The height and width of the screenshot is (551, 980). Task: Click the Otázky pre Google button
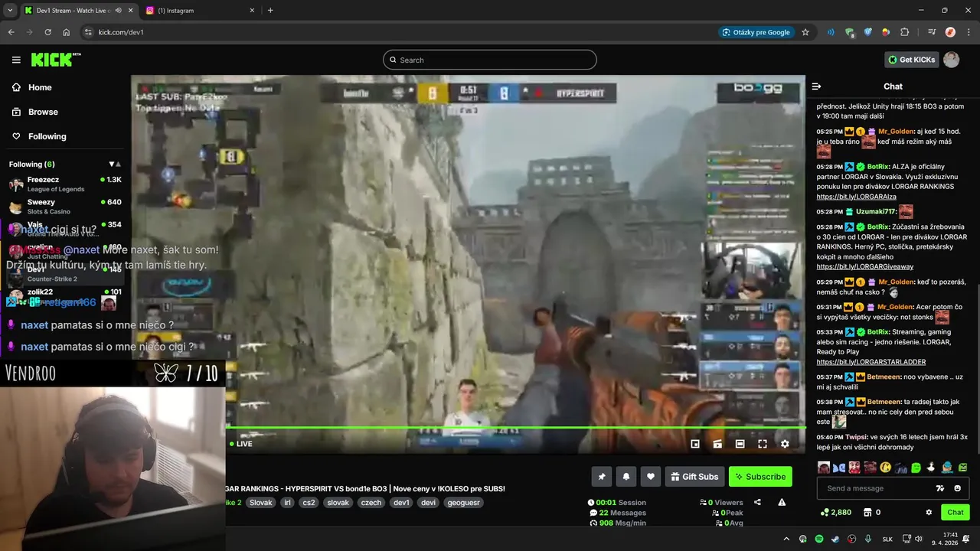[756, 32]
